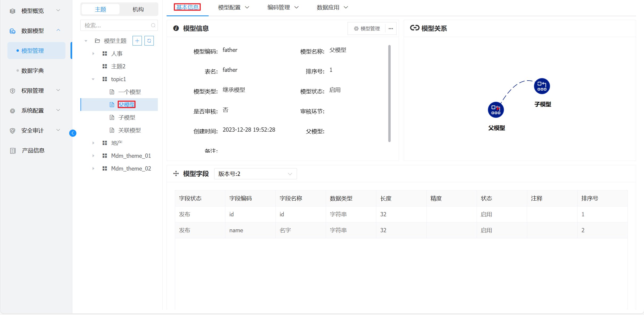Click the add theme plus icon
The width and height of the screenshot is (644, 315).
coord(137,41)
